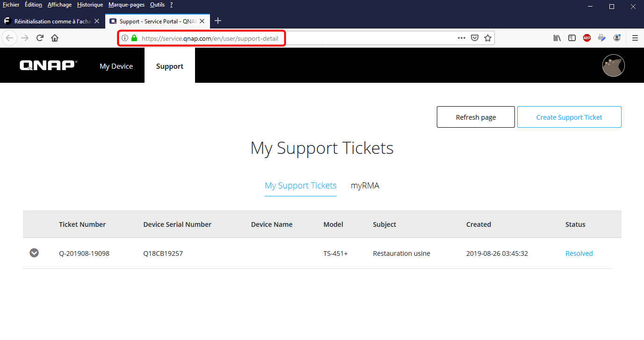Switch to the myRMA tab
Image resolution: width=644 pixels, height=340 pixels.
tap(365, 186)
